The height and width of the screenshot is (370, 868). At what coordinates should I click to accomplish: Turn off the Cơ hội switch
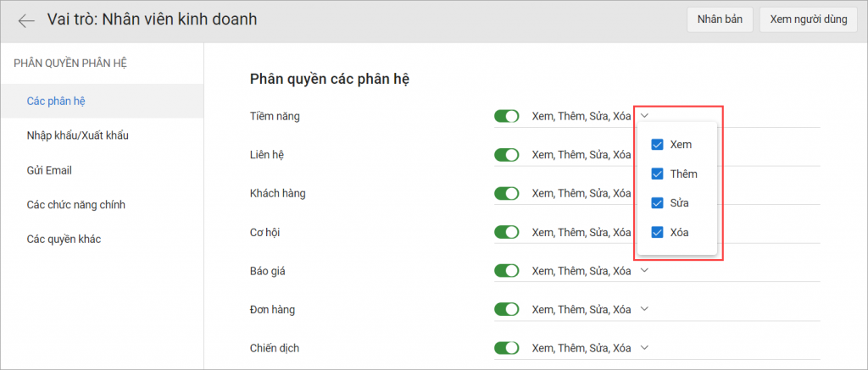point(507,232)
